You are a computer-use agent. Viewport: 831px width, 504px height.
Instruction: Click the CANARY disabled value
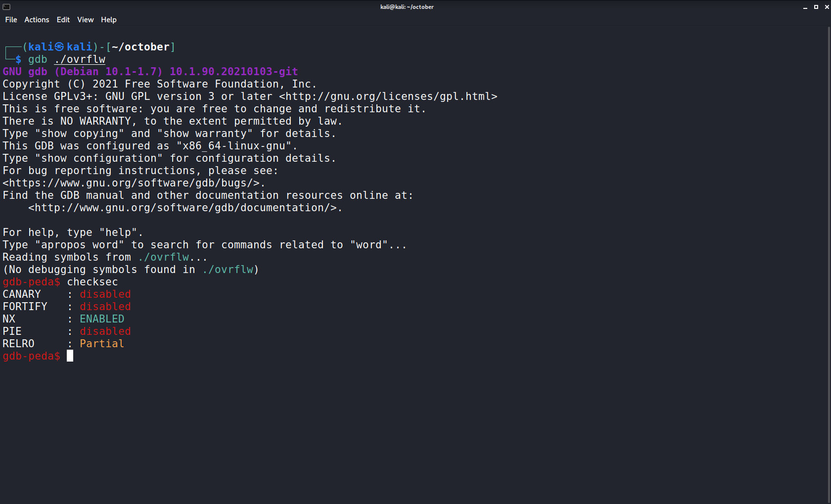(x=105, y=294)
